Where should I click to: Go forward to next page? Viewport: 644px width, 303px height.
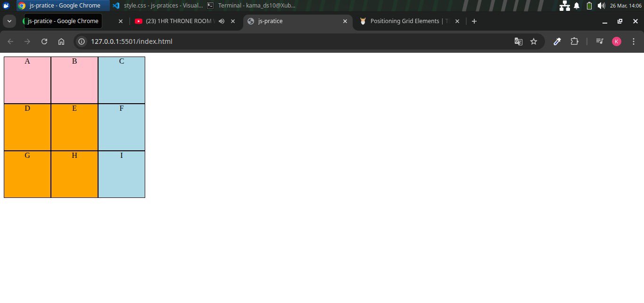[x=27, y=41]
